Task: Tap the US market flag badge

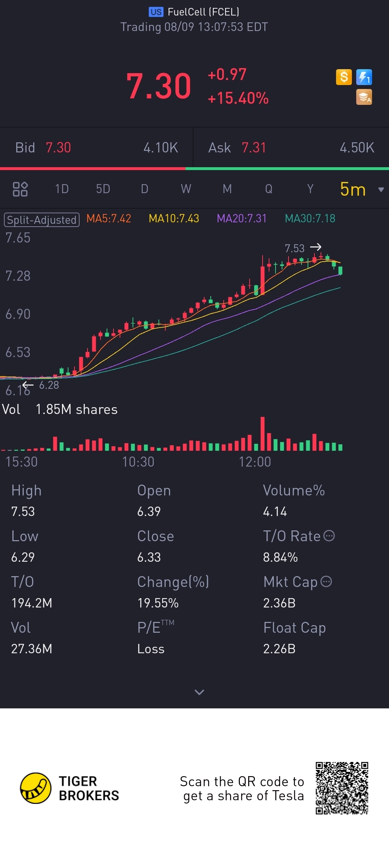Action: tap(156, 12)
